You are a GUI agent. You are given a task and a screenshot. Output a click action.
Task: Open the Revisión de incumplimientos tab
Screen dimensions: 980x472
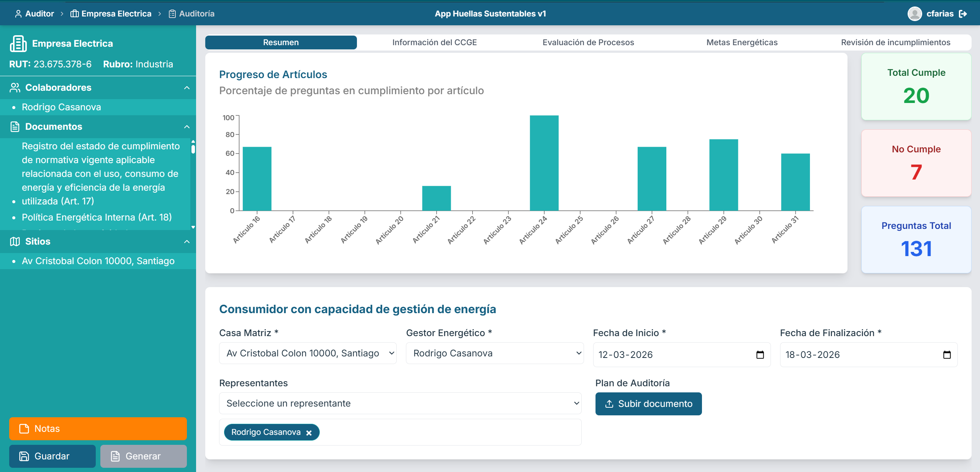click(x=895, y=42)
